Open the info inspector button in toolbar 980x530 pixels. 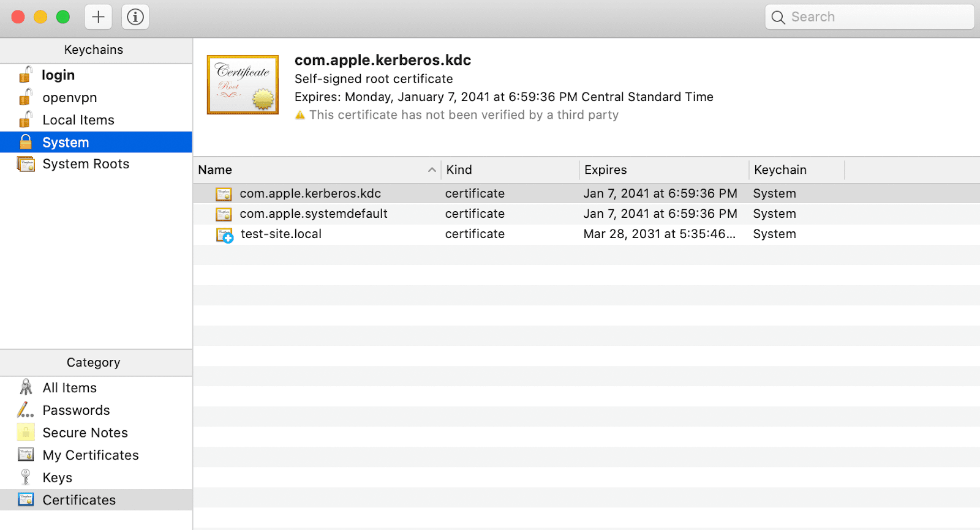tap(135, 17)
